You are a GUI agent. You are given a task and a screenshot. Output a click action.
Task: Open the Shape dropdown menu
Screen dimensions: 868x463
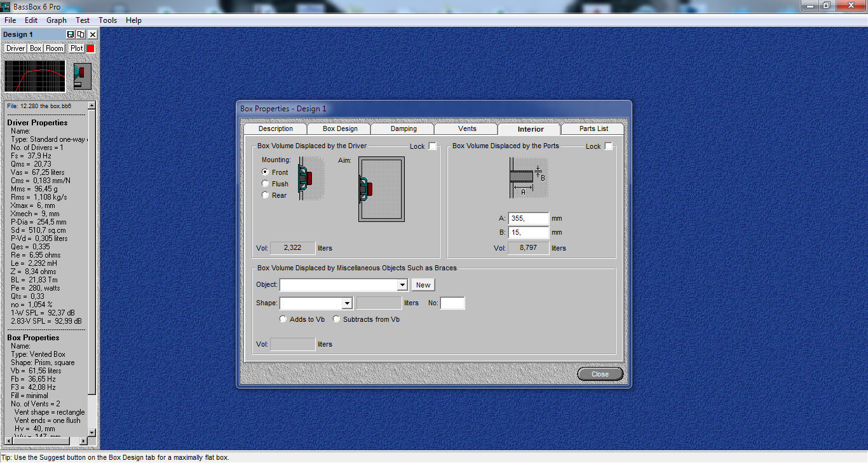[347, 303]
